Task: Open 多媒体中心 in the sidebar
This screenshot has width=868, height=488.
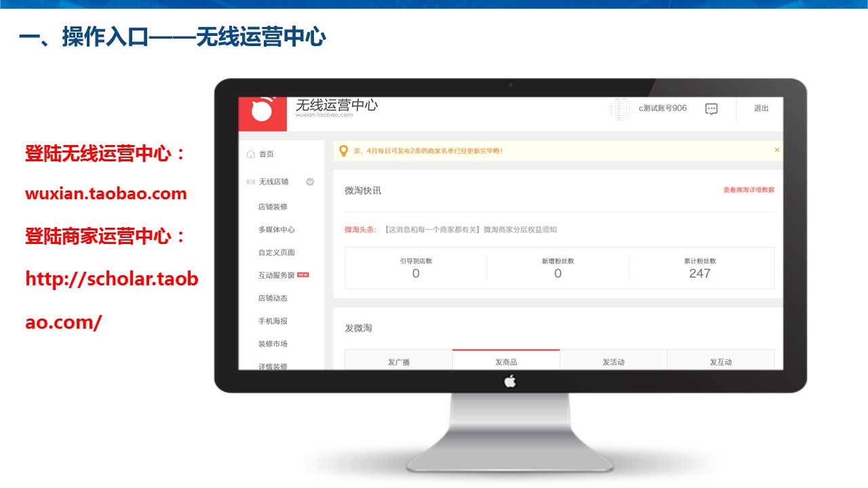Action: point(277,230)
